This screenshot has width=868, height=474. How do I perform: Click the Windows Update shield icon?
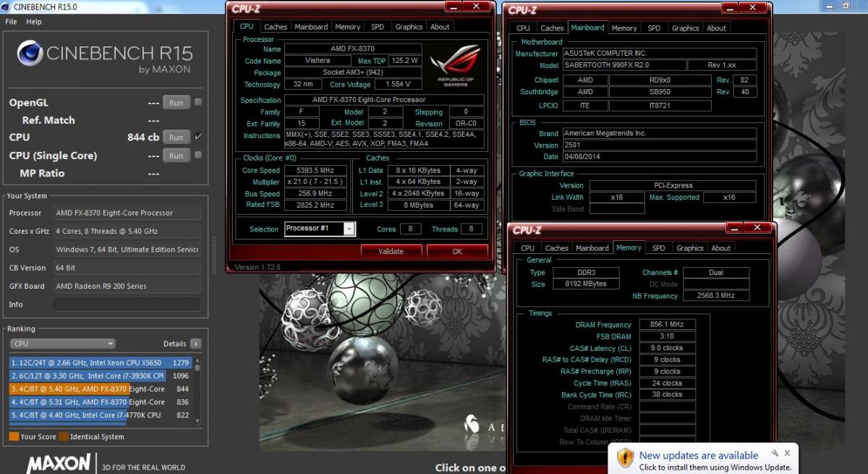[x=625, y=457]
